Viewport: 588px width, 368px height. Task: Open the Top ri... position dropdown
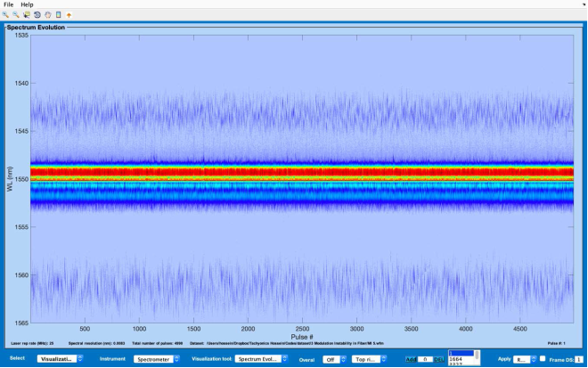(x=370, y=359)
